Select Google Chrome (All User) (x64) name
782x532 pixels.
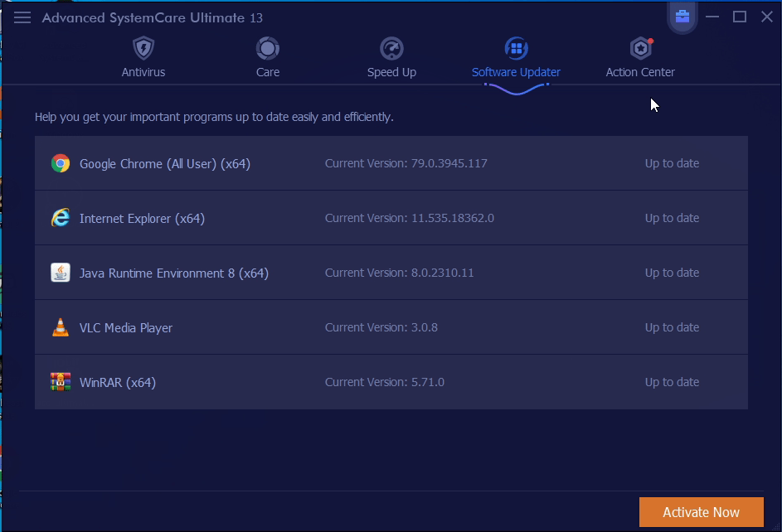click(x=165, y=164)
